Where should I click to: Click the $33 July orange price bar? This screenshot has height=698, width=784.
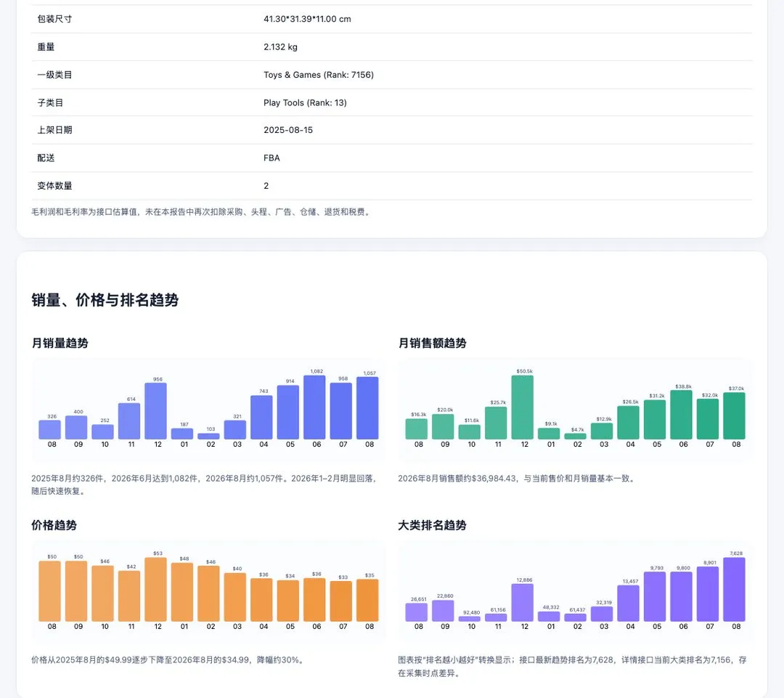343,601
